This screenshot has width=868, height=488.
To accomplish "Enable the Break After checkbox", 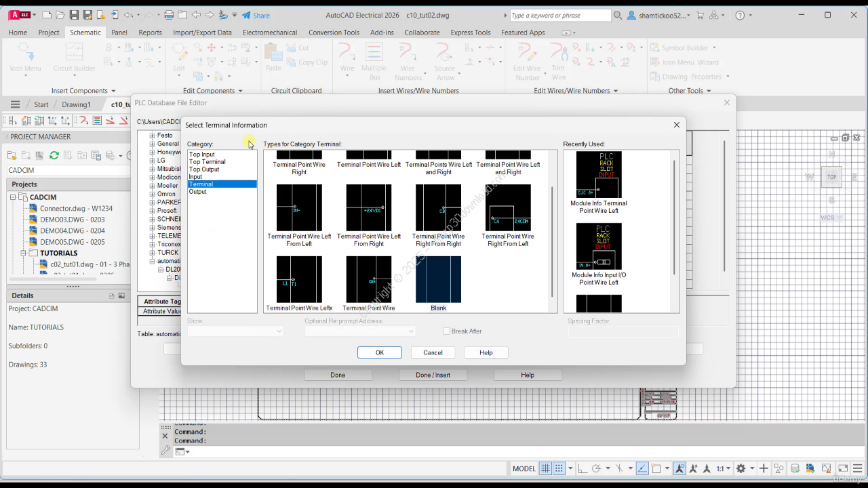I will pos(446,331).
